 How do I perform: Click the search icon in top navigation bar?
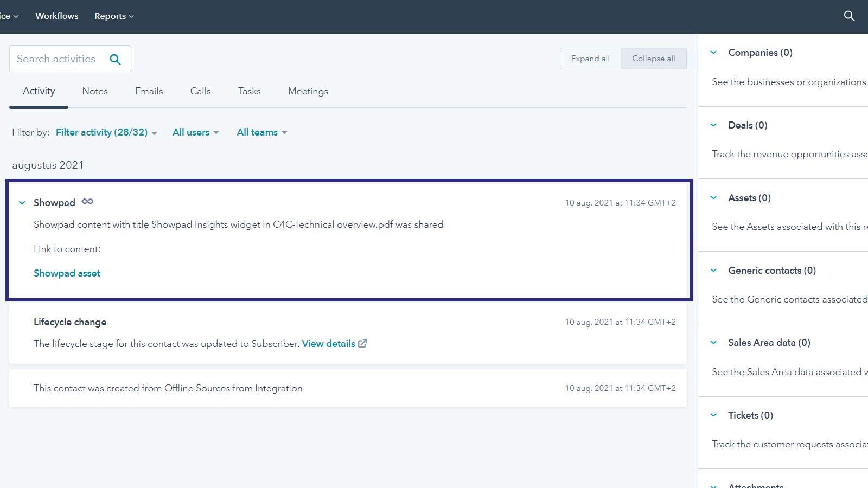click(849, 16)
